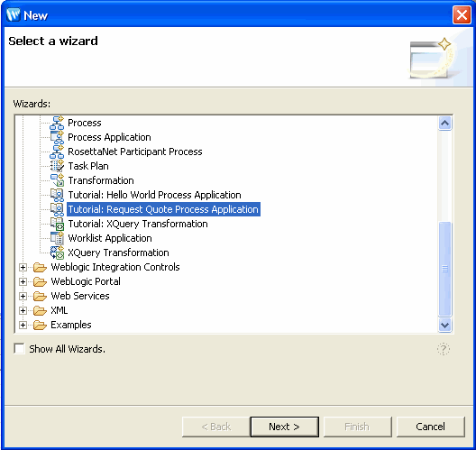The image size is (476, 450).
Task: Click the Examples folder icon
Action: point(40,325)
